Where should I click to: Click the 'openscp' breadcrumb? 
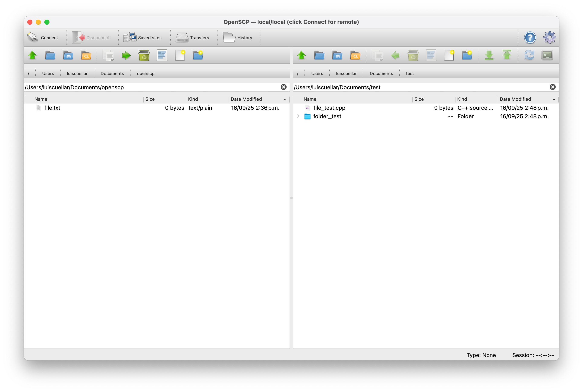pyautogui.click(x=146, y=73)
